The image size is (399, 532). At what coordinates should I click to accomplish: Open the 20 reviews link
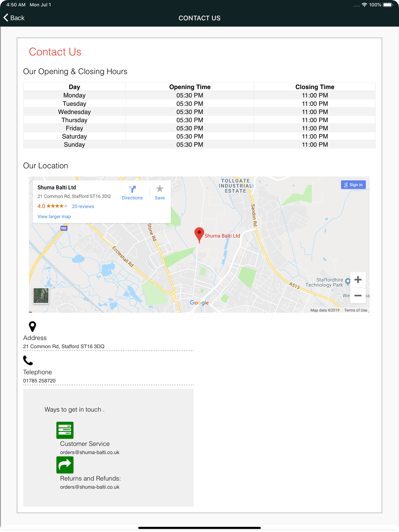(83, 207)
